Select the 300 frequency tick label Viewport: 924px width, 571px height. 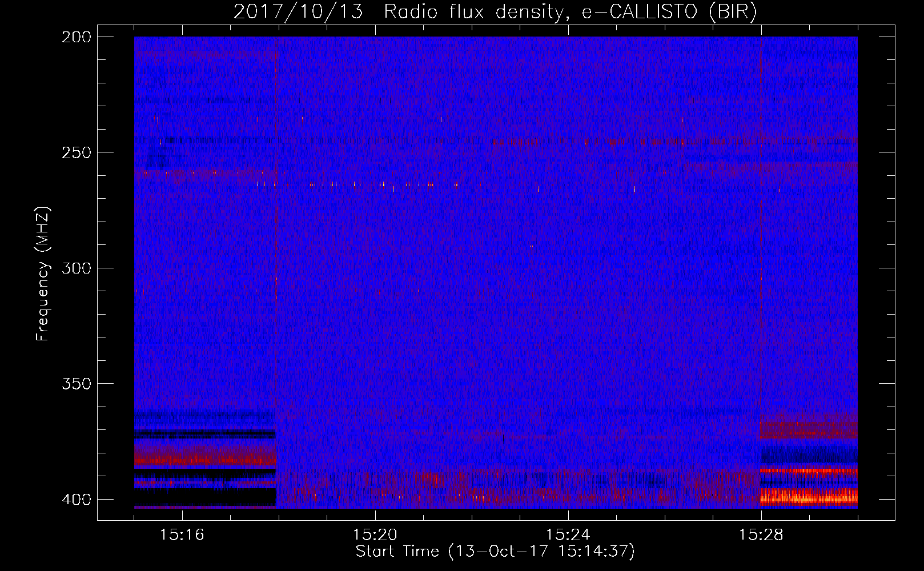pos(76,268)
